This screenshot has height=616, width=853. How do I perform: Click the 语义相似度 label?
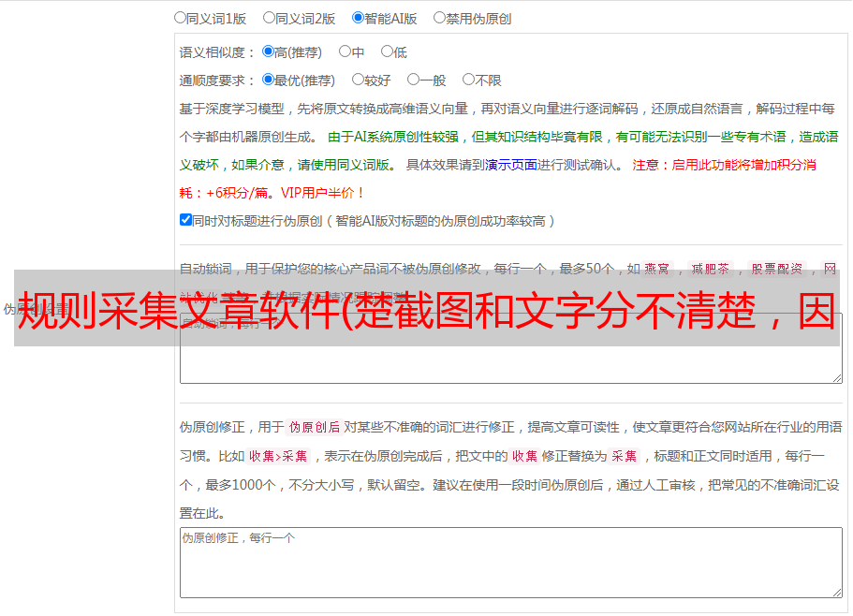(217, 52)
